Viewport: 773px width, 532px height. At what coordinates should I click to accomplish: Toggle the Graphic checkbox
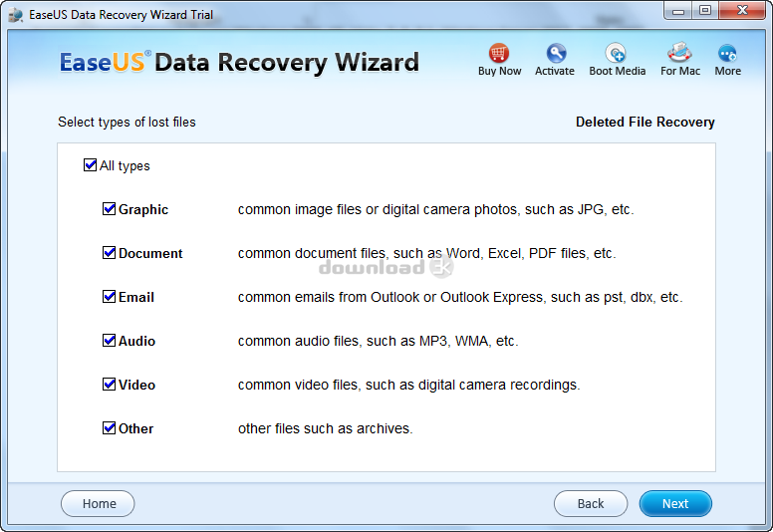click(109, 208)
